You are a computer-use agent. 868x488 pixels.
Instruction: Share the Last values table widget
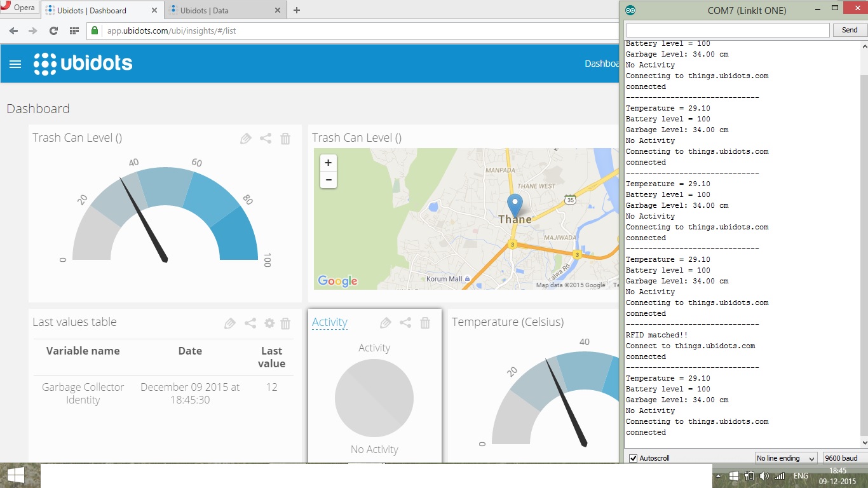[250, 323]
